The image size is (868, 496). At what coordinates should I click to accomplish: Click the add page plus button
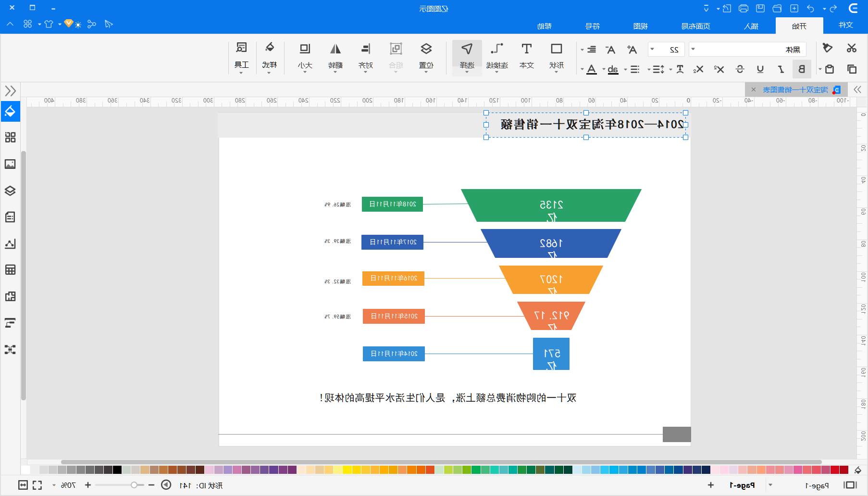711,485
